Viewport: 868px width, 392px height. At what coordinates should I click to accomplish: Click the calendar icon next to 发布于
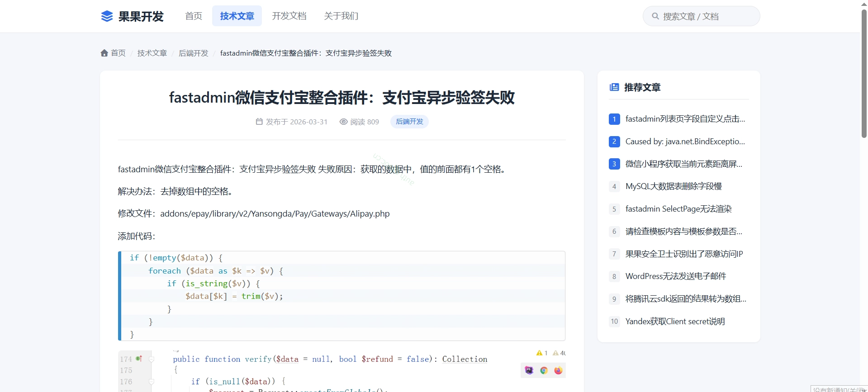[259, 122]
